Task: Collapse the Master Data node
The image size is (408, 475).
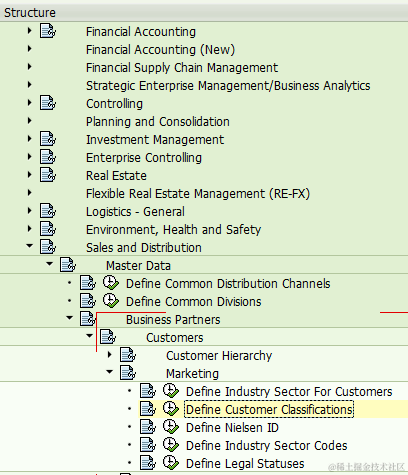Action: [x=50, y=264]
